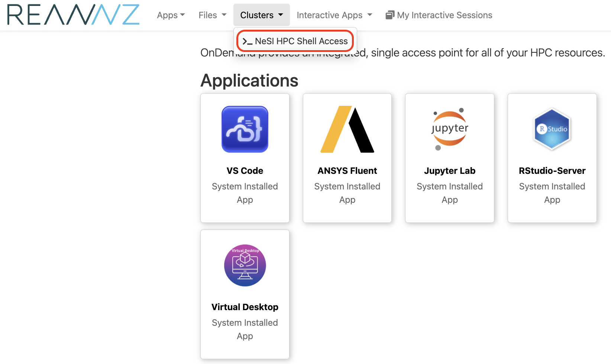The height and width of the screenshot is (364, 611).
Task: Click the shell prompt icon in dropdown
Action: pyautogui.click(x=247, y=42)
